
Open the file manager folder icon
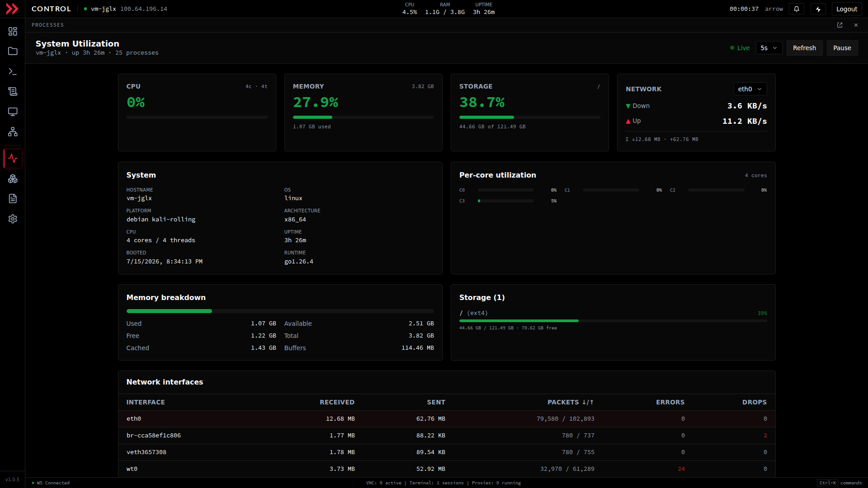[x=13, y=51]
